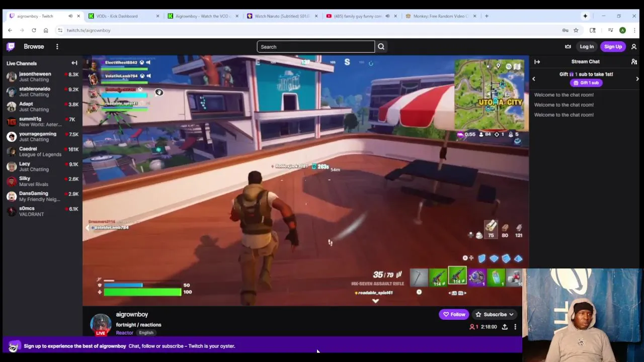This screenshot has width=644, height=362.
Task: Switch to Monkey Free Random Video tab
Action: 440,16
